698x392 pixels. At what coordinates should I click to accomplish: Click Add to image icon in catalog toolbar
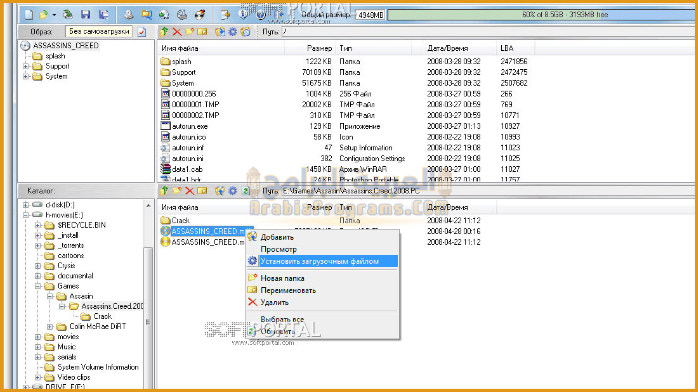tap(220, 190)
